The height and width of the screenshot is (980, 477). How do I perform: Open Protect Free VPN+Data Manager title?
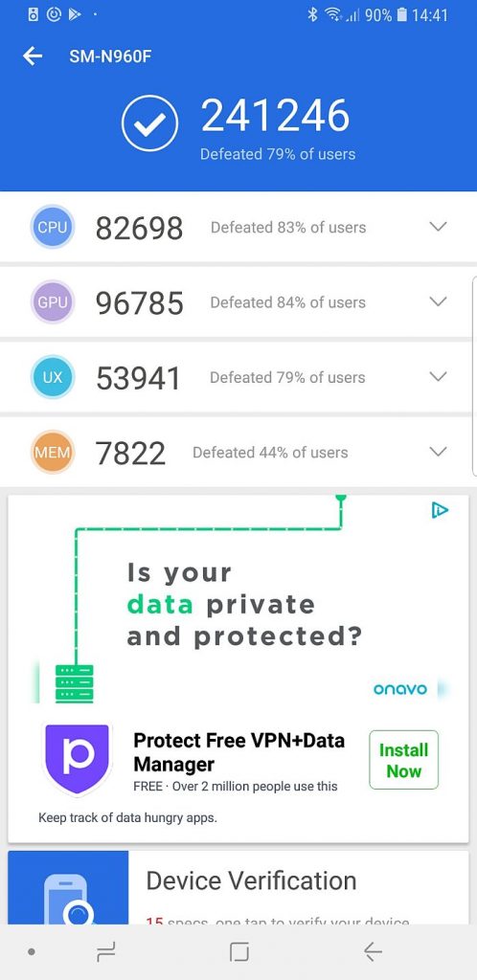[238, 752]
